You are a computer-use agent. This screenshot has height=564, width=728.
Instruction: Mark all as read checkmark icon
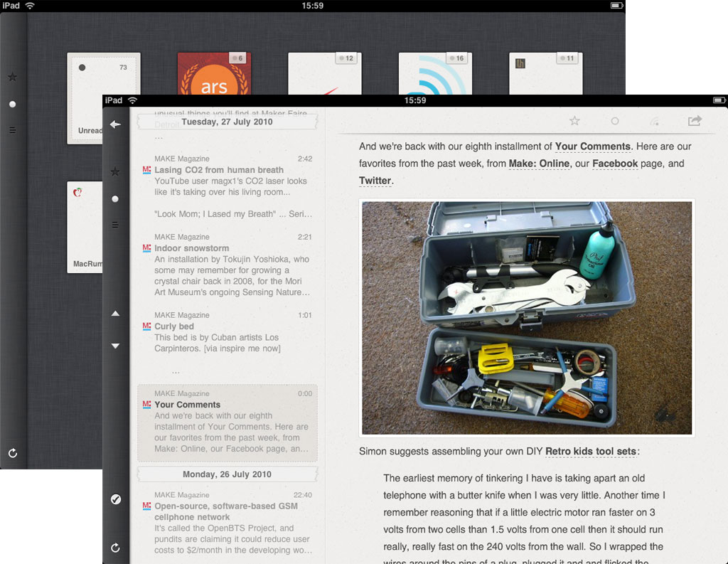116,499
